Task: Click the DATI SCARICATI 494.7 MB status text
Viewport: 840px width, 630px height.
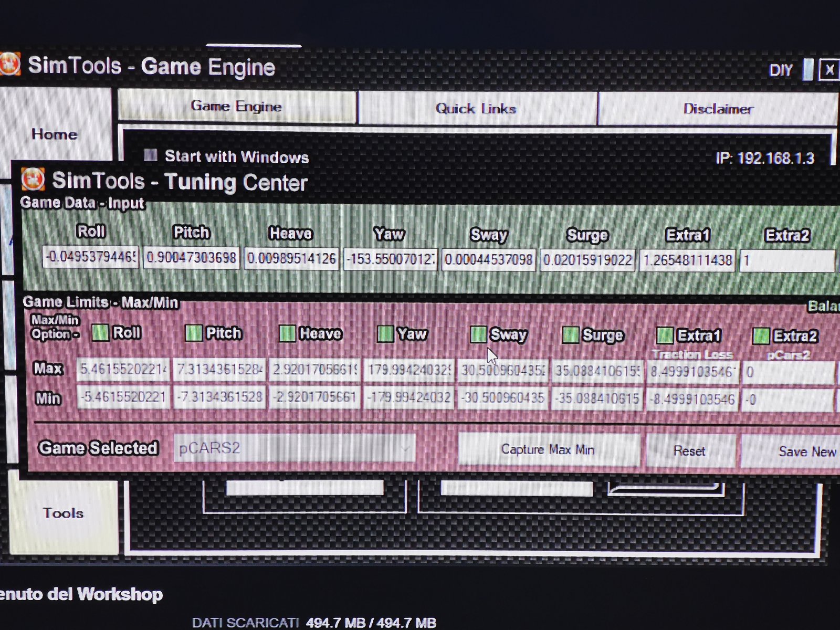Action: point(314,623)
